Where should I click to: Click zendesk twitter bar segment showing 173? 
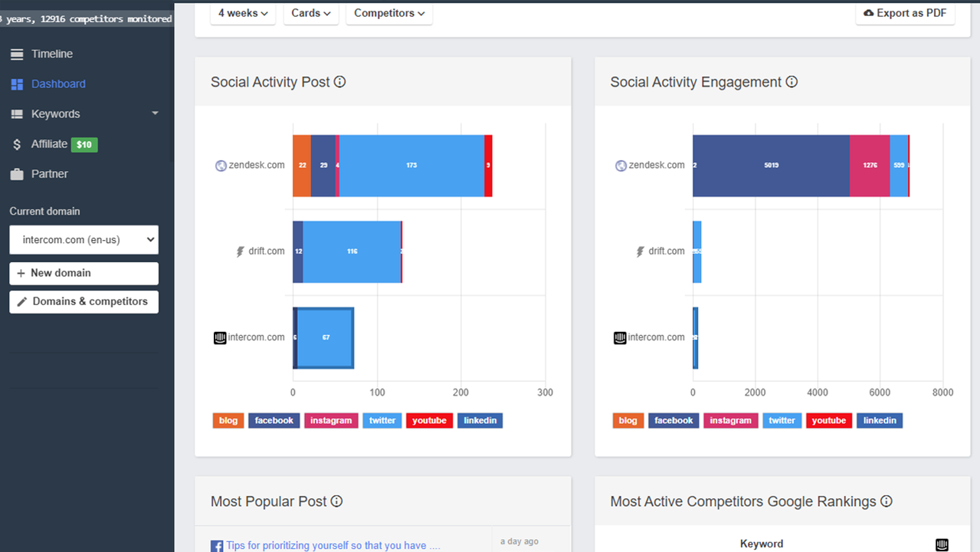(411, 166)
